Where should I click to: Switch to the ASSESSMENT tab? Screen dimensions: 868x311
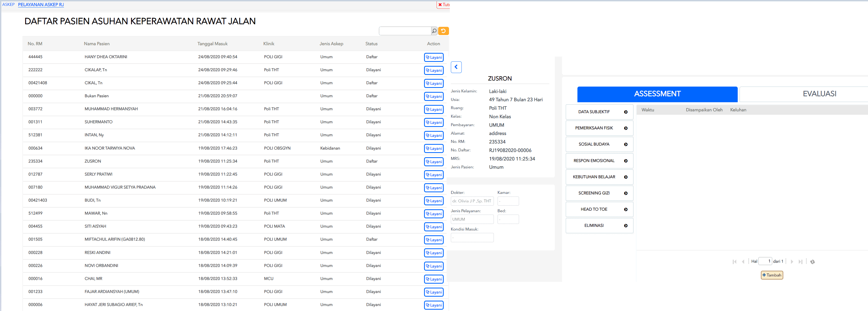pyautogui.click(x=657, y=94)
